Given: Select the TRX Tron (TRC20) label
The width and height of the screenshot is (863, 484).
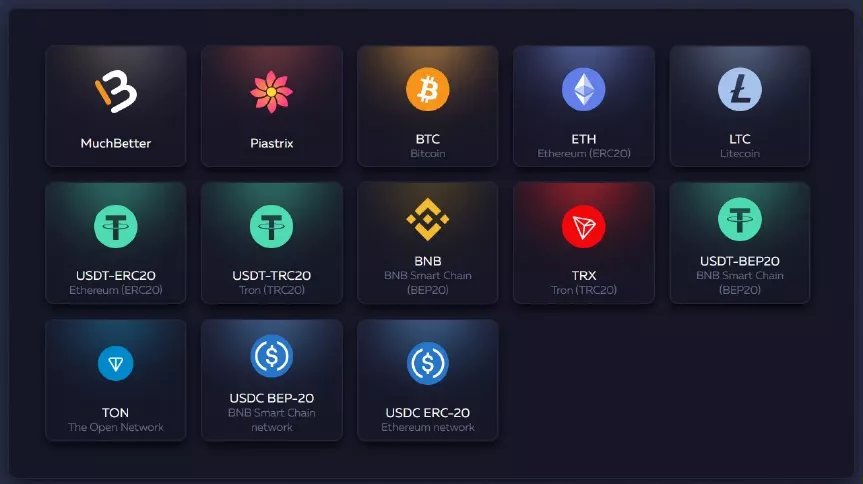Looking at the screenshot, I should click(583, 282).
